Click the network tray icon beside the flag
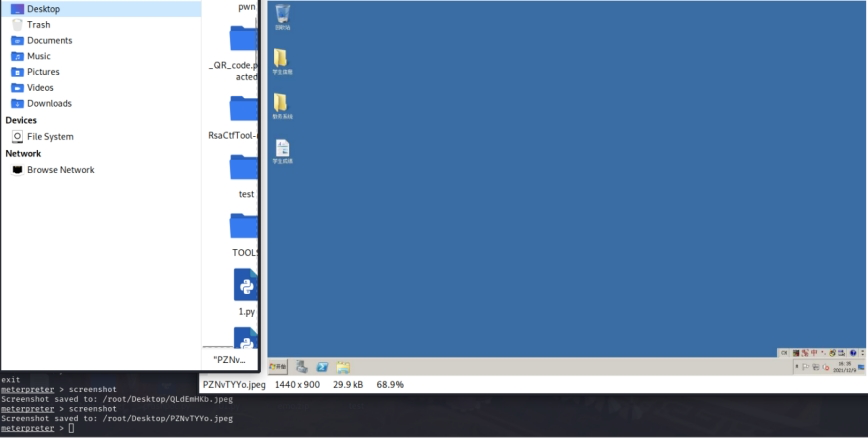The height and width of the screenshot is (438, 868). [x=816, y=367]
